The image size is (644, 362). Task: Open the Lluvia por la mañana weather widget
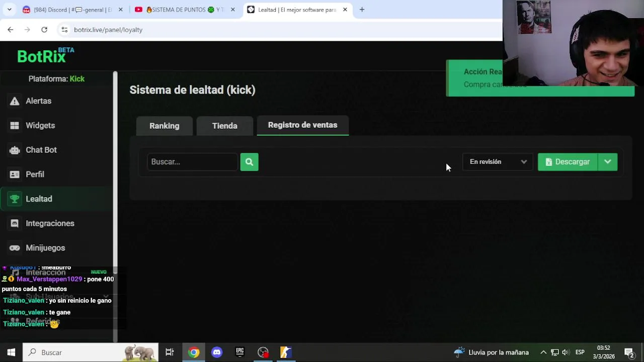(491, 352)
